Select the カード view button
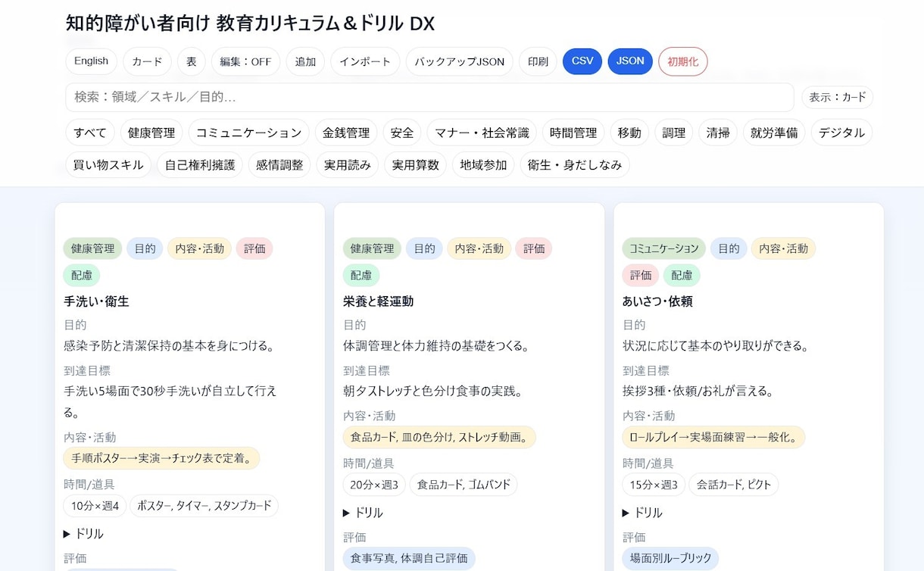 click(147, 61)
